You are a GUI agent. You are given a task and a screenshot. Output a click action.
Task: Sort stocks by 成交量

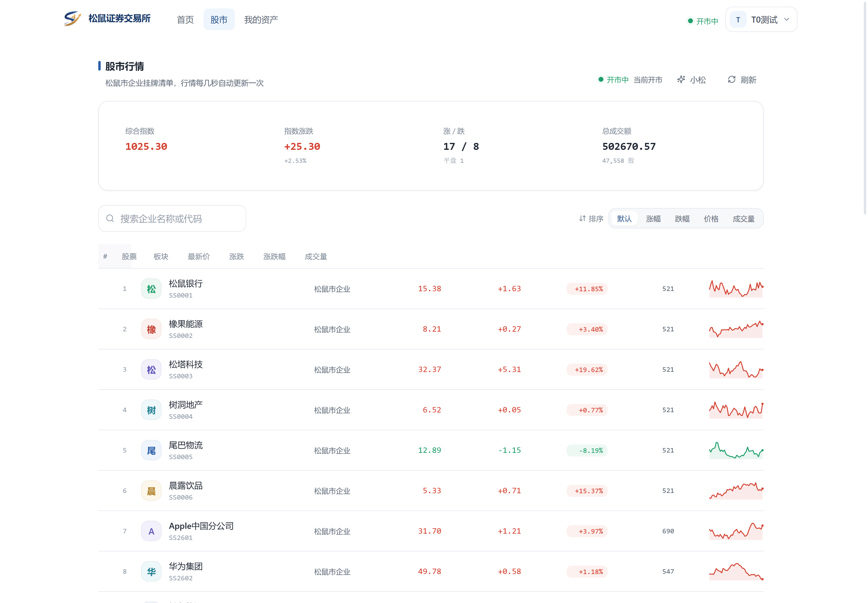743,219
